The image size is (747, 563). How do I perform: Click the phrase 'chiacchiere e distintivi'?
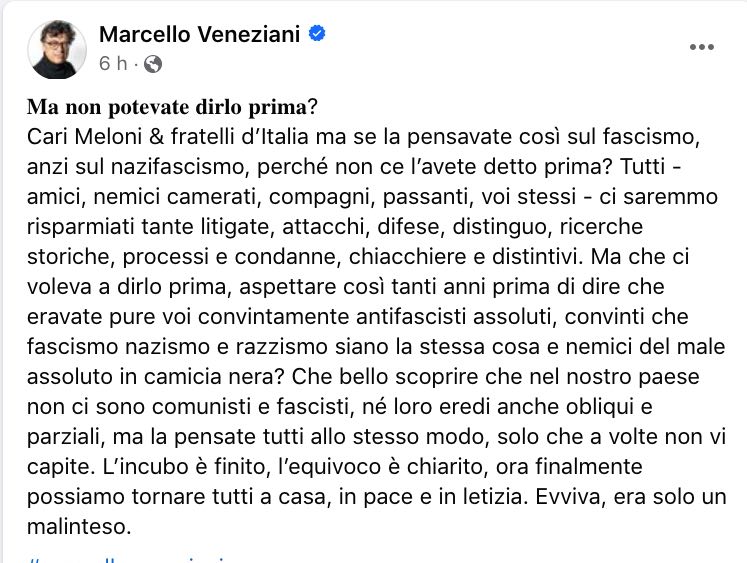(x=465, y=257)
